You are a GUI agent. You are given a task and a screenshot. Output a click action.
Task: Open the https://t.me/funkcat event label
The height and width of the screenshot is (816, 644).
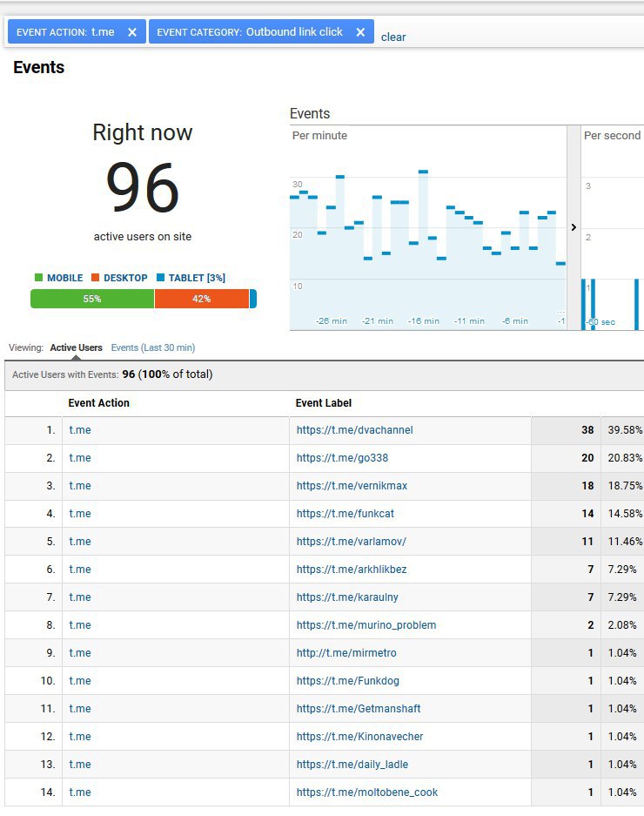345,514
